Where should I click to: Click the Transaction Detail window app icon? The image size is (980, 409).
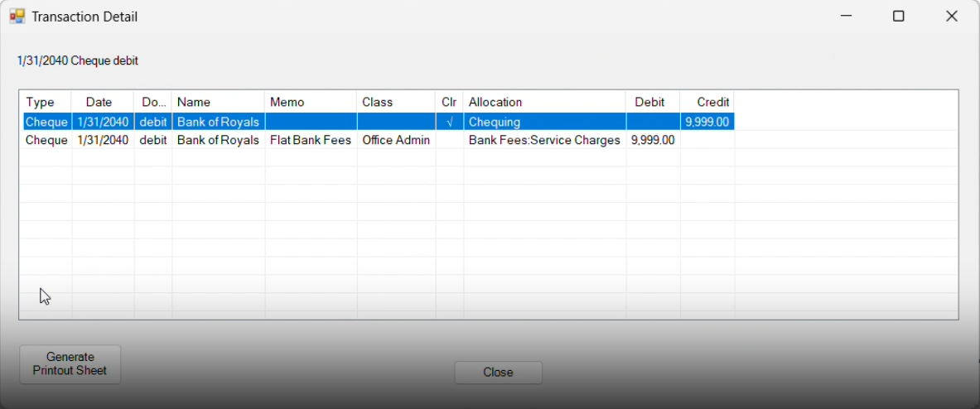point(17,17)
